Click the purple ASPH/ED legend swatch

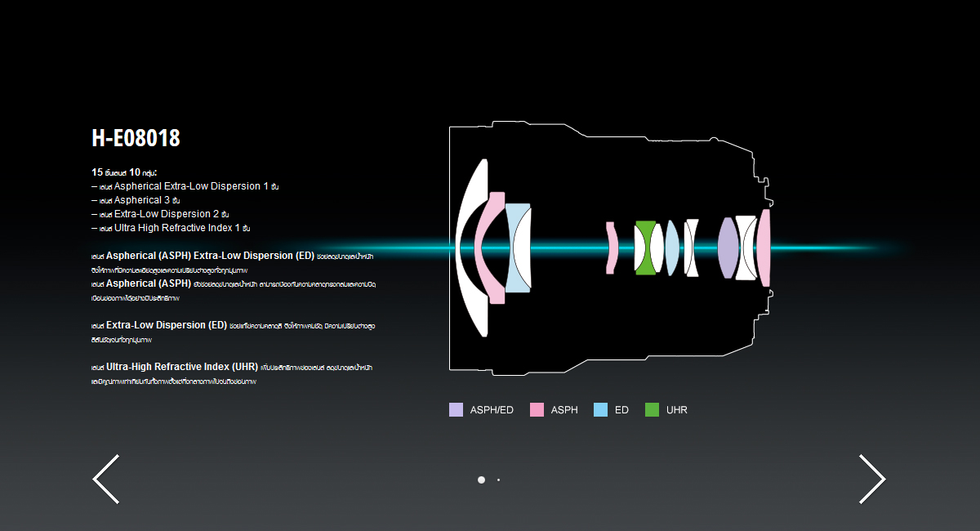click(456, 410)
